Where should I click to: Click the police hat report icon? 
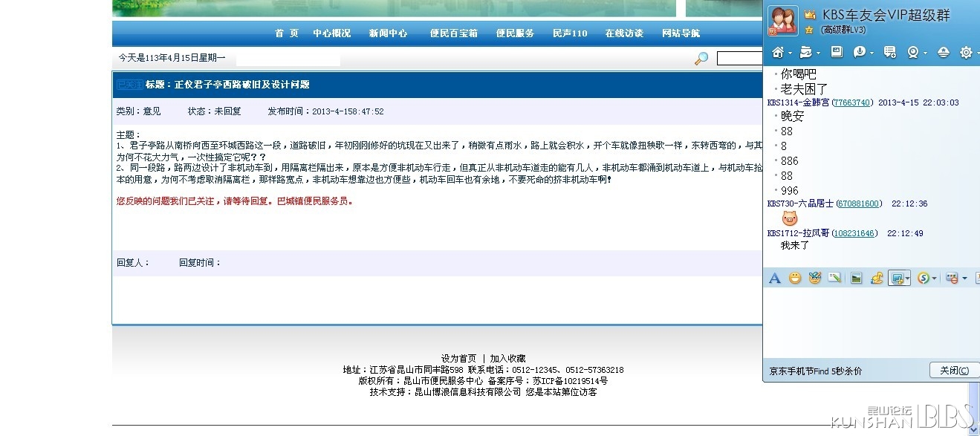(943, 52)
